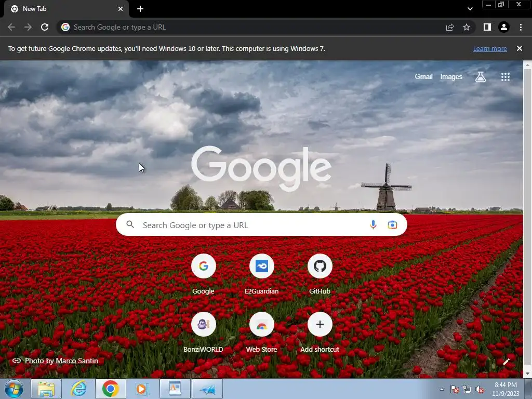Open the GitHub shortcut tile

point(320,274)
